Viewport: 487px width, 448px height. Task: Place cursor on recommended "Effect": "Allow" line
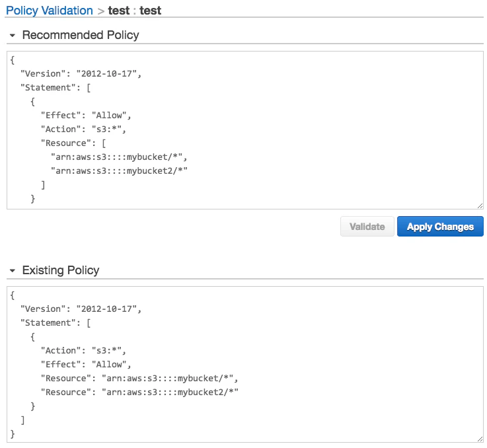(x=86, y=115)
